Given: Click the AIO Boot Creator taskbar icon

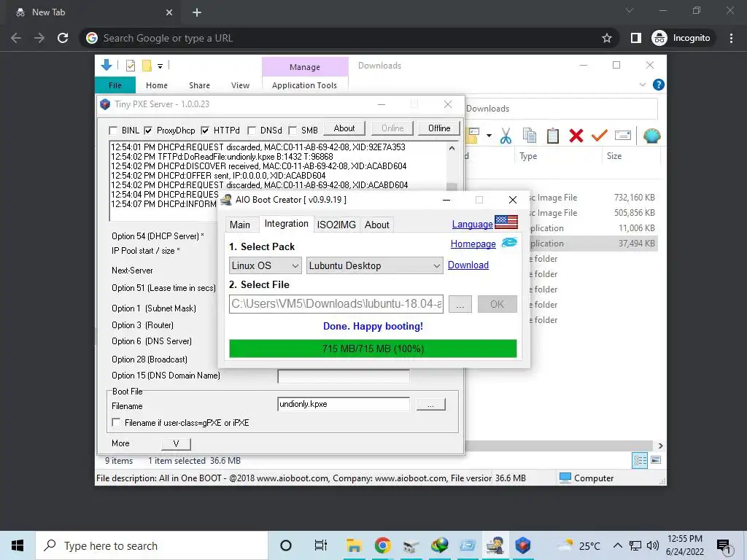Looking at the screenshot, I should tap(495, 545).
